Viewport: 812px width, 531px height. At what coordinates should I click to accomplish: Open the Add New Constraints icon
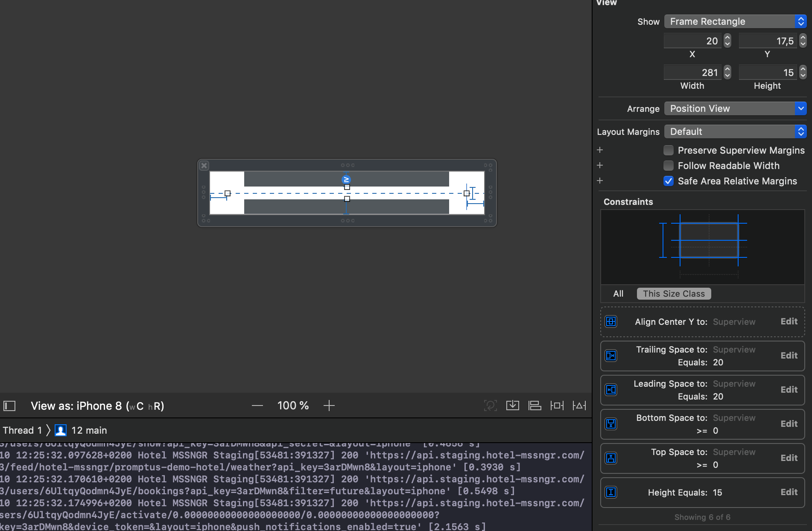click(557, 406)
